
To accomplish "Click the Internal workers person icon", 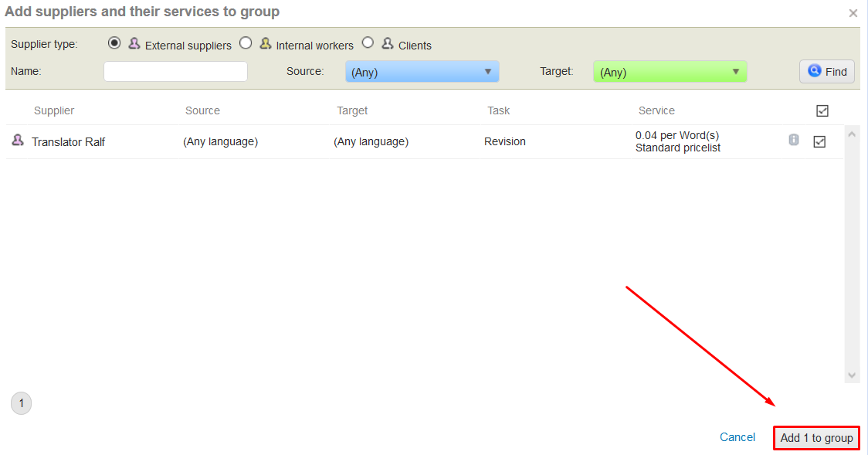I will click(x=266, y=44).
